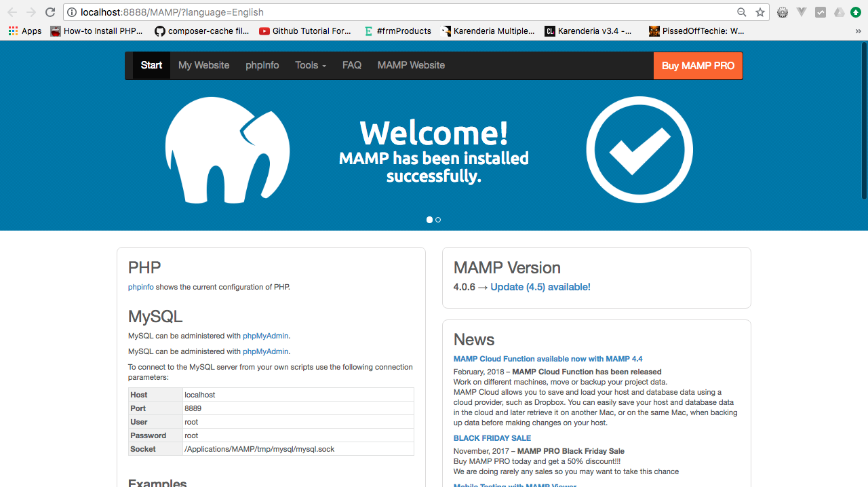Image resolution: width=868 pixels, height=487 pixels.
Task: Open the Karenderia v3.4 bookmark
Action: coord(589,31)
